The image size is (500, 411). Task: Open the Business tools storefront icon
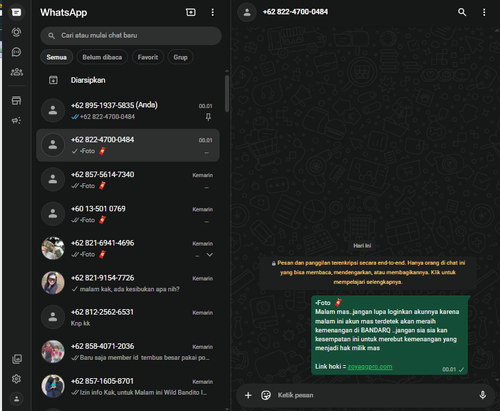click(x=16, y=100)
